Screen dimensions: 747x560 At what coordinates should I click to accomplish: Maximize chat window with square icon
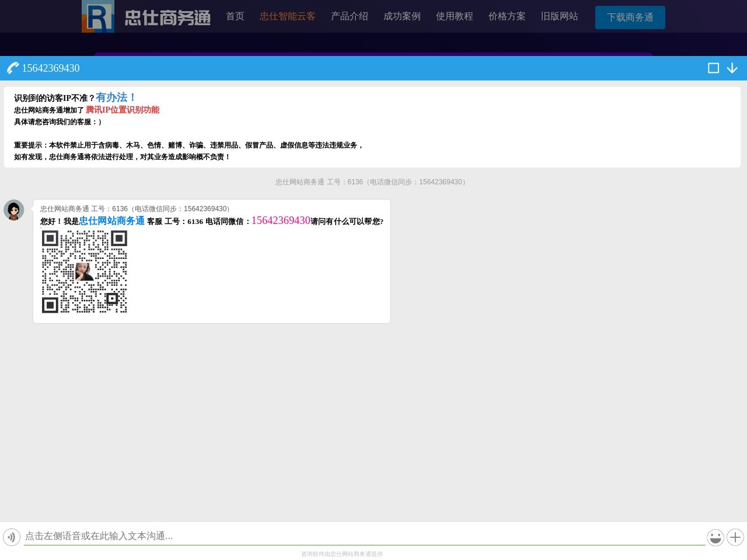click(x=713, y=68)
